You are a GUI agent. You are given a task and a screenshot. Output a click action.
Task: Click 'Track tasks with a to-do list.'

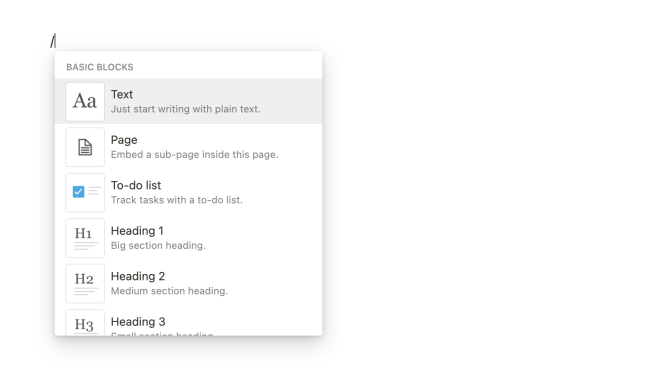pyautogui.click(x=176, y=200)
